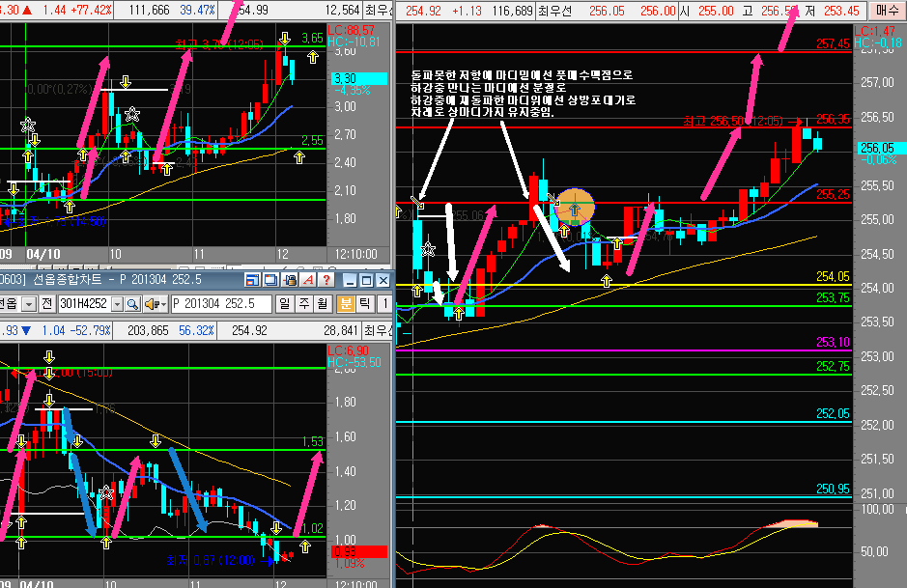This screenshot has width=907, height=588.
Task: Switch the chart to 틱 (tick) period
Action: [x=364, y=303]
